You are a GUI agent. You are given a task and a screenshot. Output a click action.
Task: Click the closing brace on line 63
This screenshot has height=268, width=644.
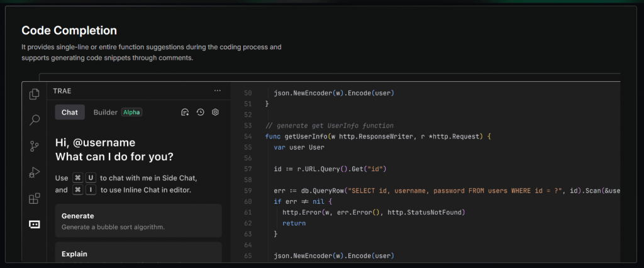click(275, 234)
